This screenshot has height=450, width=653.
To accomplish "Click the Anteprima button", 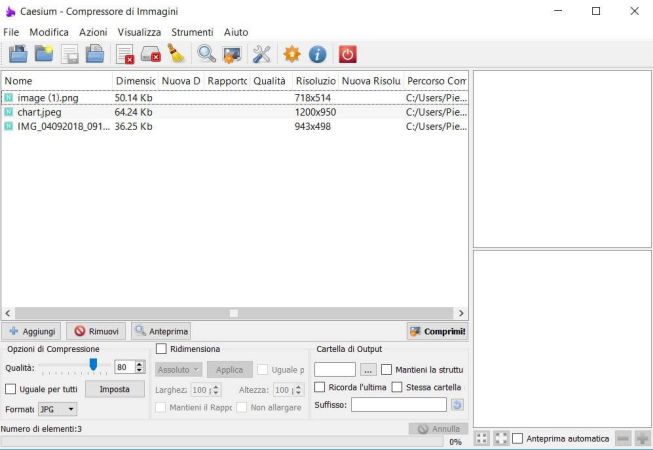I will 161,331.
